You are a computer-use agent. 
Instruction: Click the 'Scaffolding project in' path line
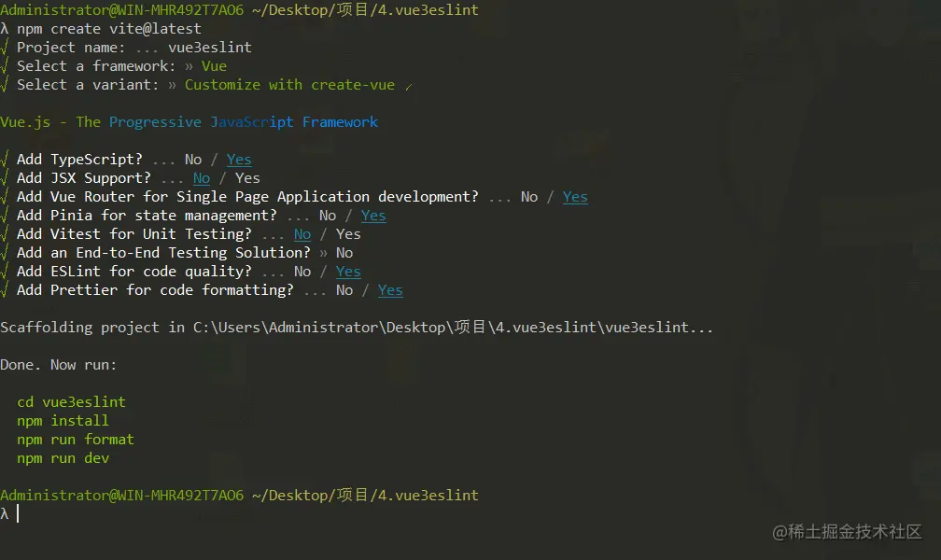(x=357, y=327)
